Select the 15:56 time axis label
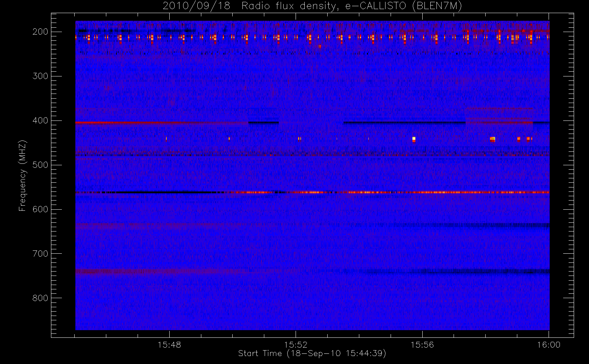Viewport: 589px width, 364px height. 422,345
